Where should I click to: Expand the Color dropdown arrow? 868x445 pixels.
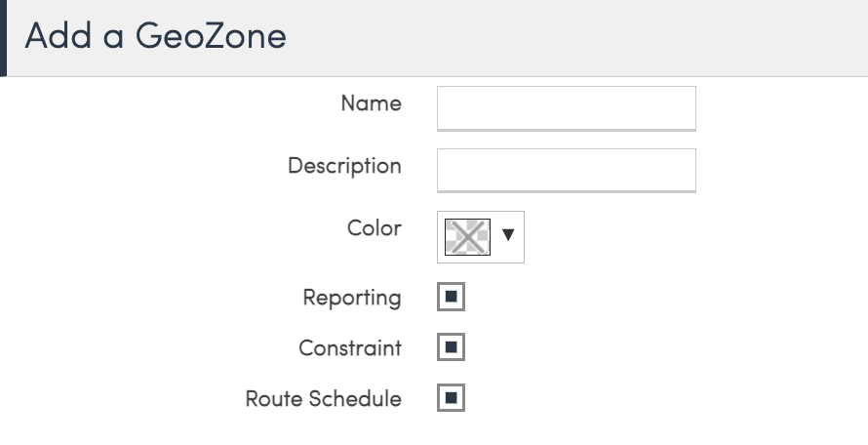tap(507, 236)
